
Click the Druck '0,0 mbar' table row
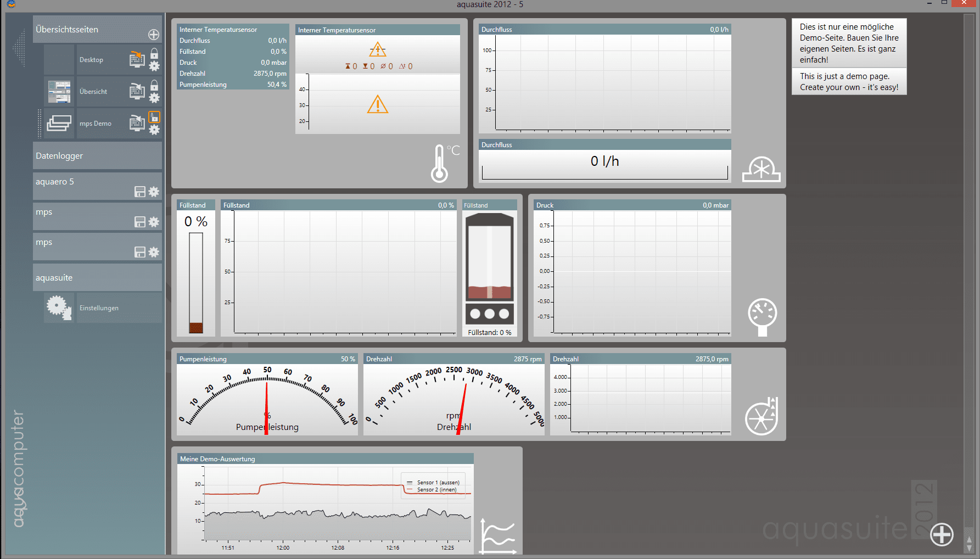[233, 62]
